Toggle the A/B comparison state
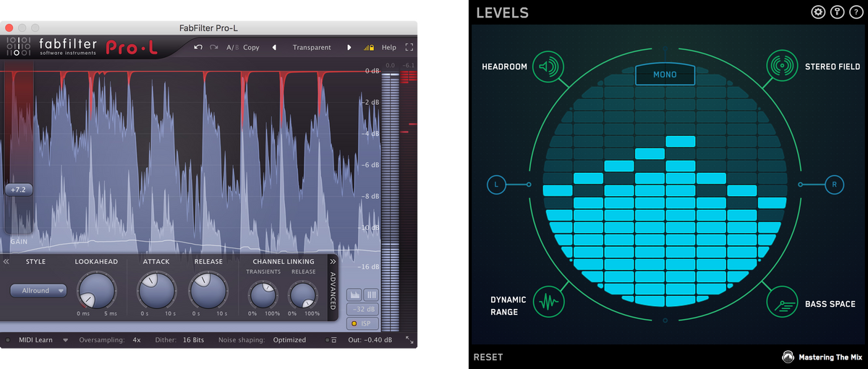This screenshot has width=868, height=369. (x=231, y=47)
